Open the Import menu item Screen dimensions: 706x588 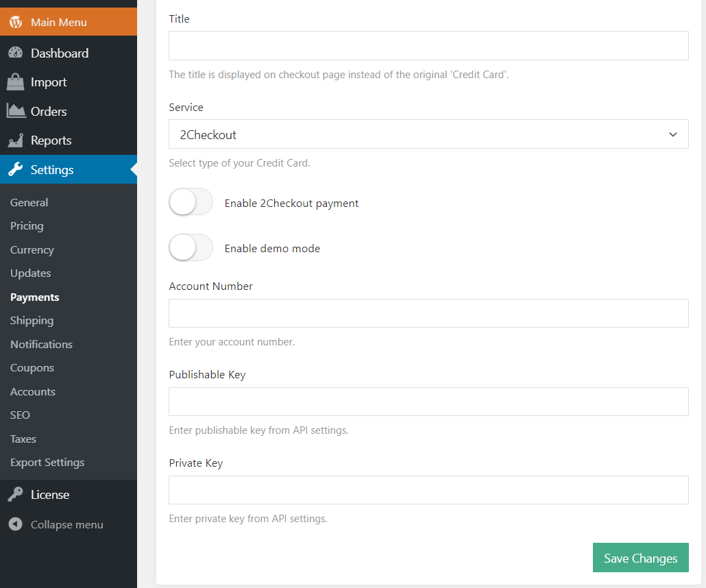point(69,82)
